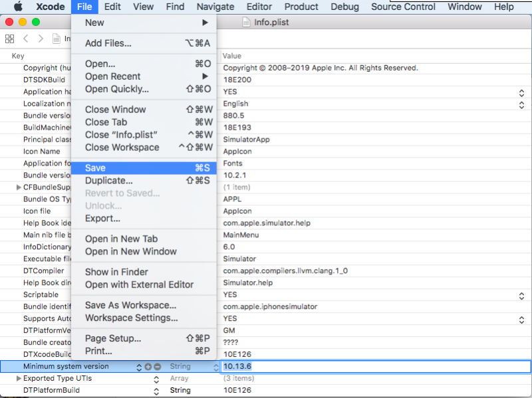Image resolution: width=532 pixels, height=398 pixels.
Task: Open the Edit menu
Action: click(112, 7)
